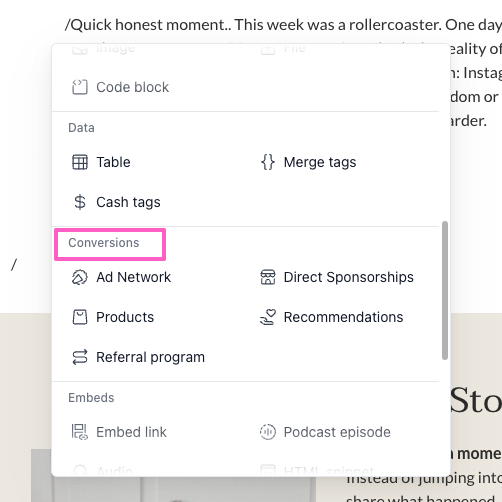The width and height of the screenshot is (502, 502).
Task: Click the Code block icon
Action: 80,87
